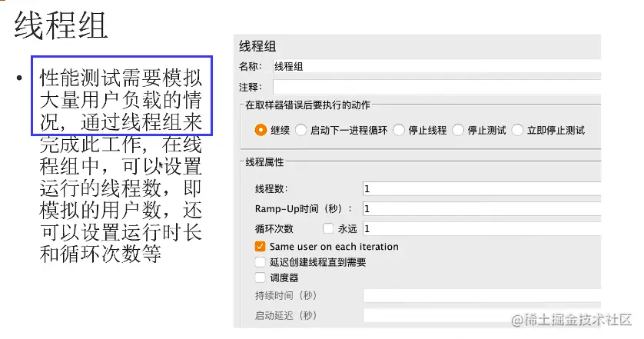Viewport: 644px width, 339px height.
Task: Click the large slide title 线程组
Action: [x=61, y=25]
